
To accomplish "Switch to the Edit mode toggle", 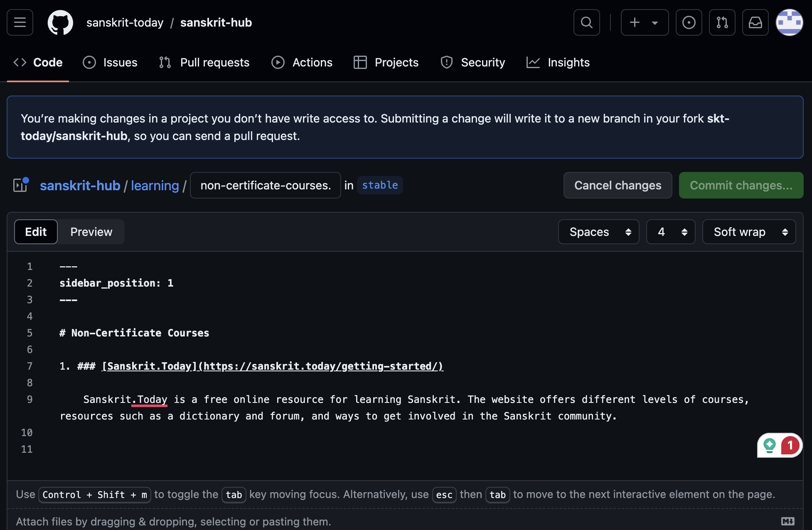I will 36,232.
